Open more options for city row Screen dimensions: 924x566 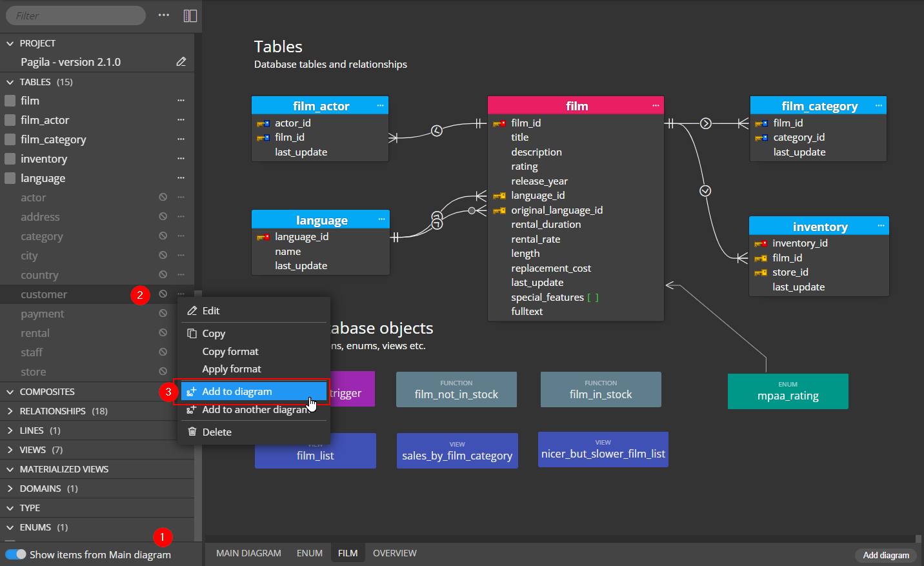181,256
